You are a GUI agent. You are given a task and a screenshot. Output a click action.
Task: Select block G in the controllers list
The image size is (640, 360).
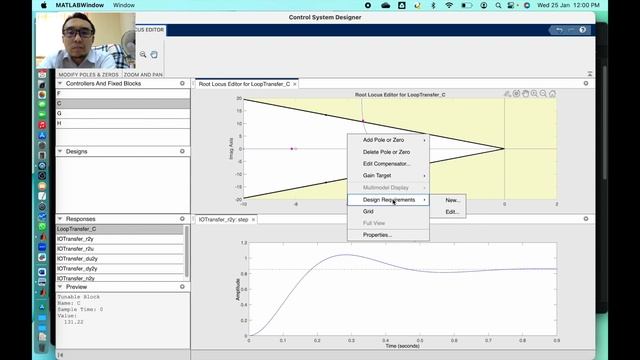(x=123, y=113)
